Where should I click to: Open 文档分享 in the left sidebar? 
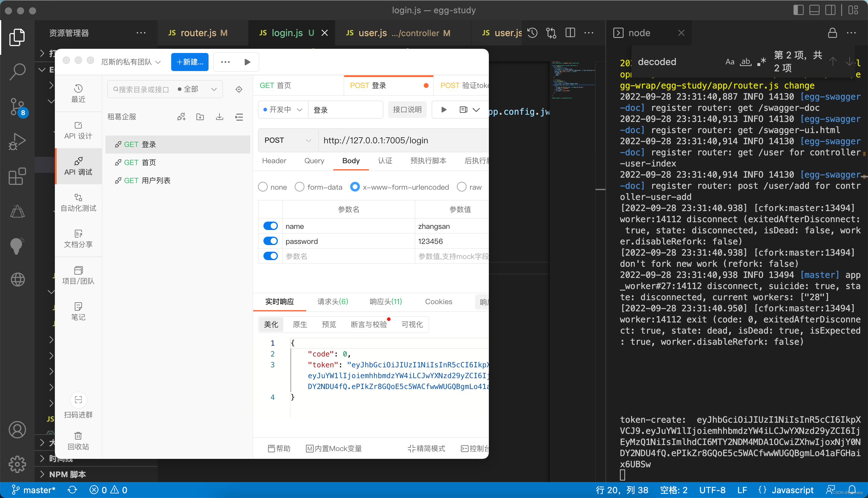[78, 239]
